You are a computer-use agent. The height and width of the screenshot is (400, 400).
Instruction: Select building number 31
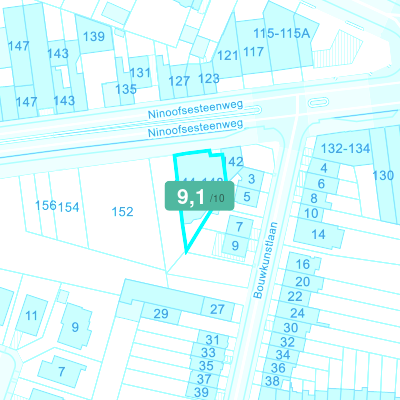212,340
